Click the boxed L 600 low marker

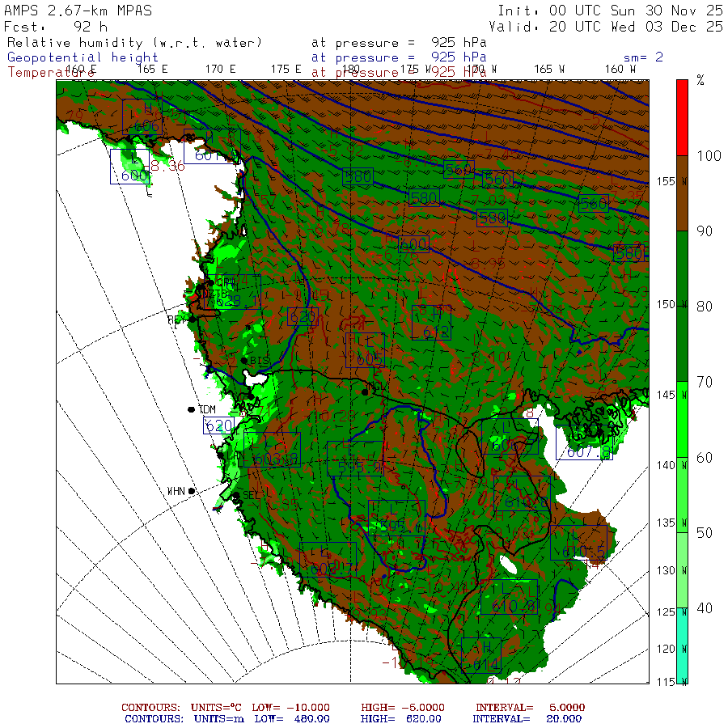(129, 167)
